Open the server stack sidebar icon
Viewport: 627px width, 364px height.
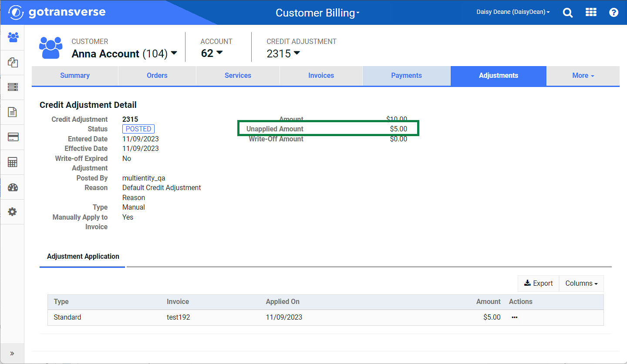(13, 87)
